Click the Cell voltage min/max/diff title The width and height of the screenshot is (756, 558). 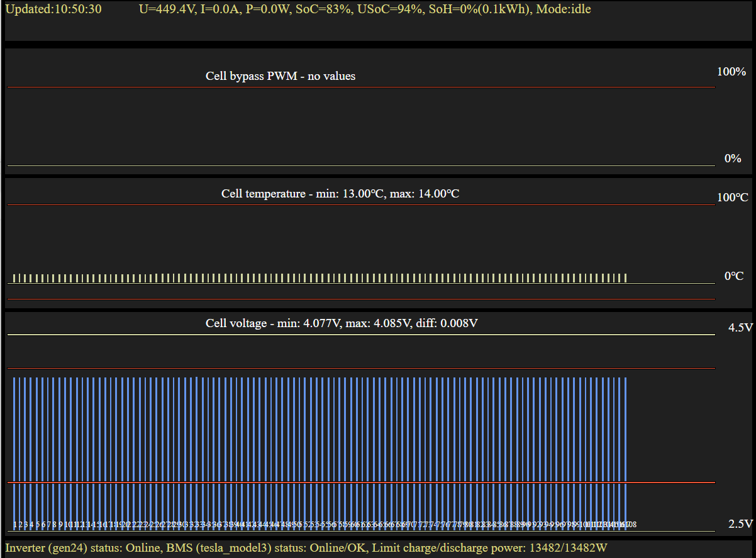click(342, 323)
